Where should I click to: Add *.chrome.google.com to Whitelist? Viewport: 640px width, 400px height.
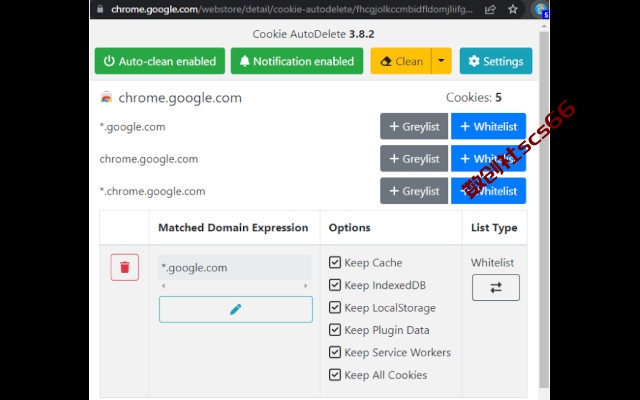pyautogui.click(x=488, y=191)
